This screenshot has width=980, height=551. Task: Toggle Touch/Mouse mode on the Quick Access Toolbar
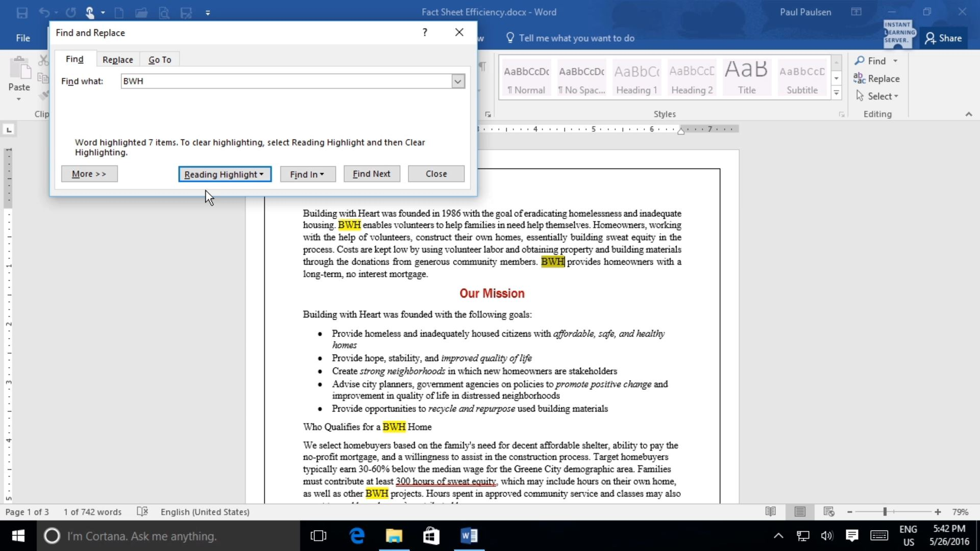pyautogui.click(x=90, y=13)
